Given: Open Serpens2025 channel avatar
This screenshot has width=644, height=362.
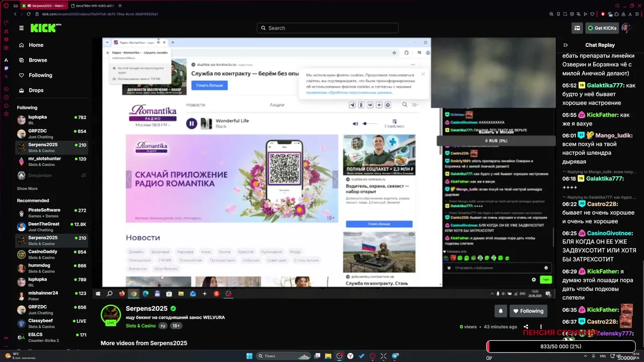Looking at the screenshot, I should click(x=111, y=315).
